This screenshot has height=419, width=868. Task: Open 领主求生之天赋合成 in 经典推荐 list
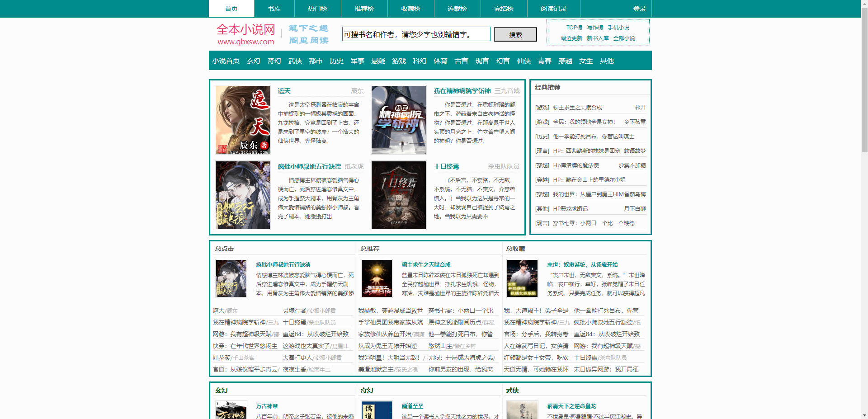[x=577, y=108]
